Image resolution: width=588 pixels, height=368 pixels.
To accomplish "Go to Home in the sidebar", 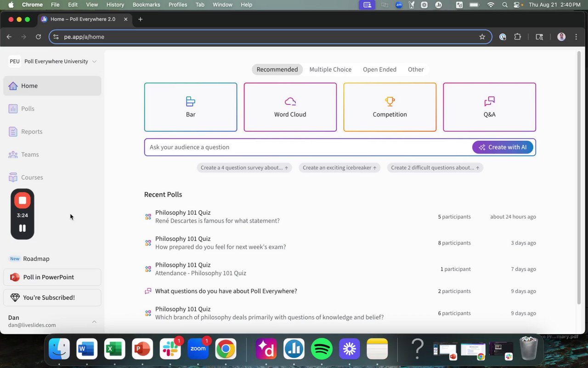I will click(x=52, y=86).
